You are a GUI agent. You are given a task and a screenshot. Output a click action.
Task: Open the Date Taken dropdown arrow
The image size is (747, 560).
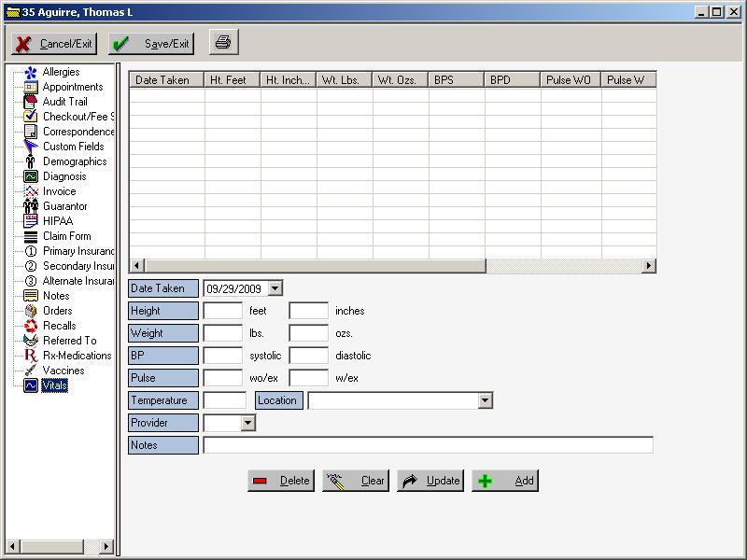(x=275, y=289)
